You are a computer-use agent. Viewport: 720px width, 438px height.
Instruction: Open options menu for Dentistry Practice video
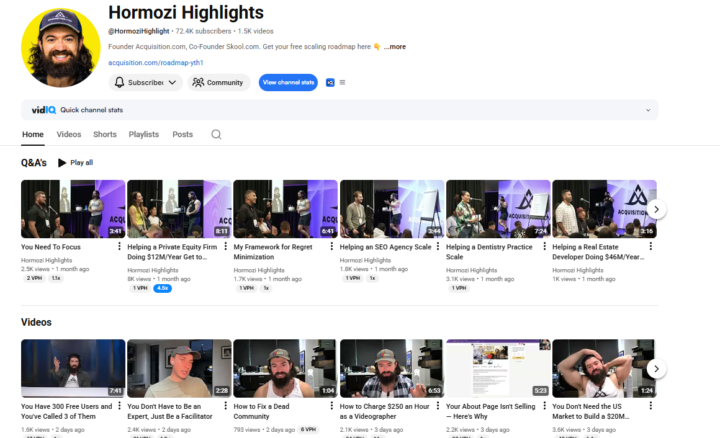[544, 247]
